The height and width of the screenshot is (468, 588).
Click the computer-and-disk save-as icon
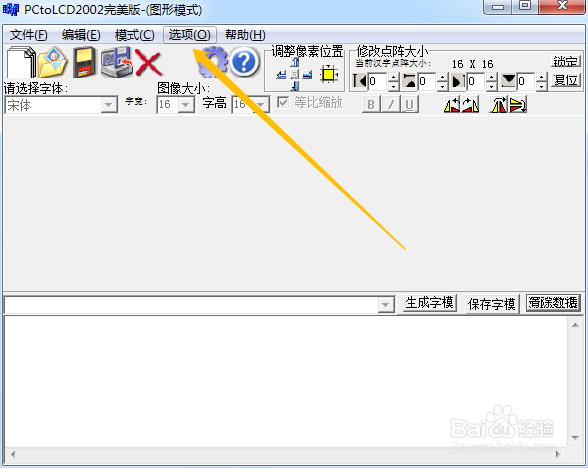coord(117,62)
